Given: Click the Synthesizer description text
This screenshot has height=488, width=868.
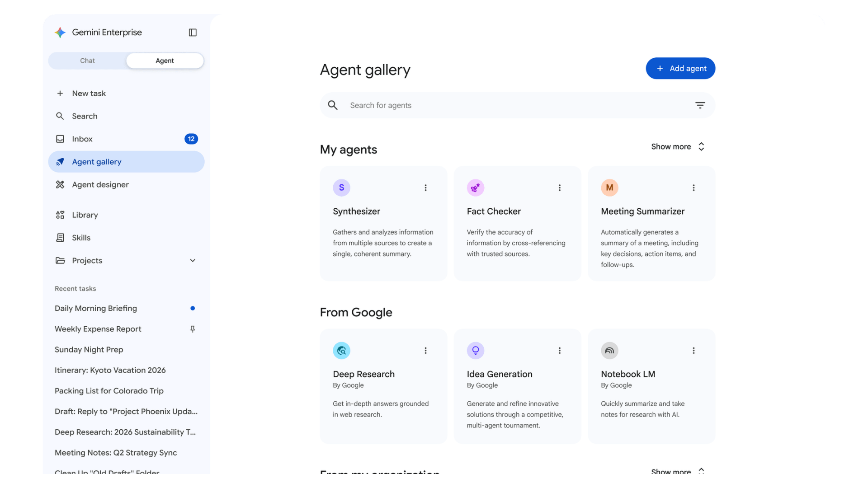Looking at the screenshot, I should coord(383,243).
